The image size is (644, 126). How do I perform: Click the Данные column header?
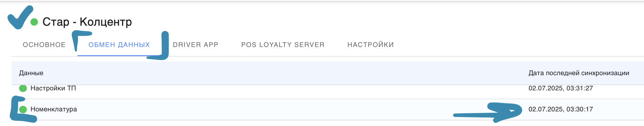pos(31,73)
